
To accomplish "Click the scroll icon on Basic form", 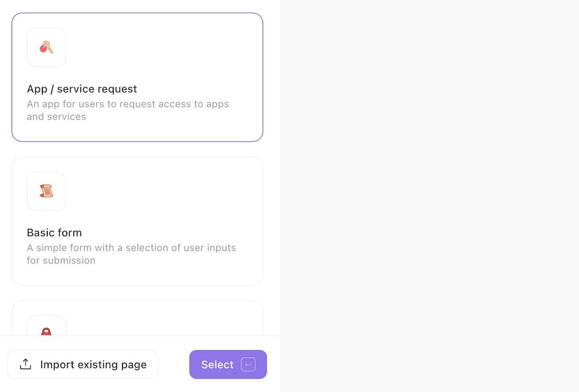I will click(46, 191).
